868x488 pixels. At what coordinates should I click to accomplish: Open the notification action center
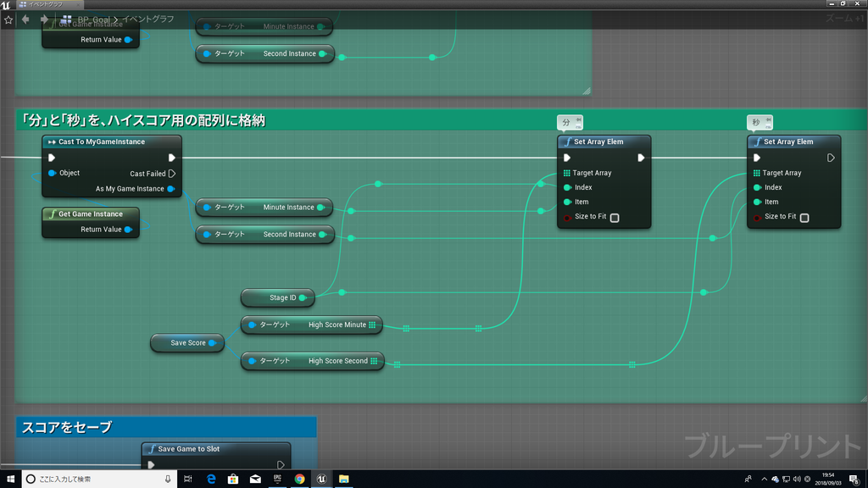pos(854,480)
